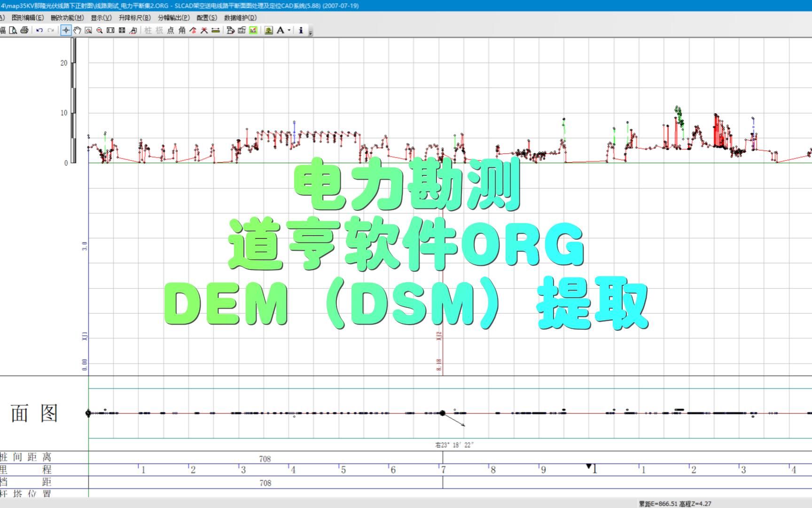Click the printer icon

(x=24, y=30)
